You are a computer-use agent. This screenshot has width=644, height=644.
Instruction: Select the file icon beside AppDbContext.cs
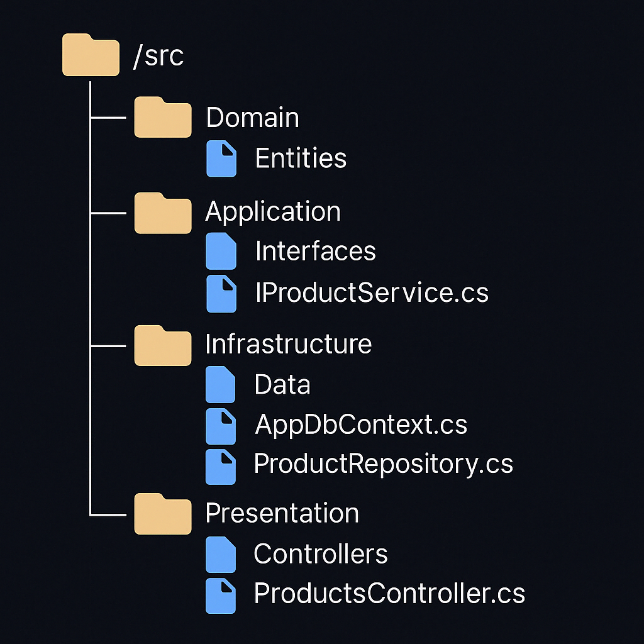click(221, 426)
